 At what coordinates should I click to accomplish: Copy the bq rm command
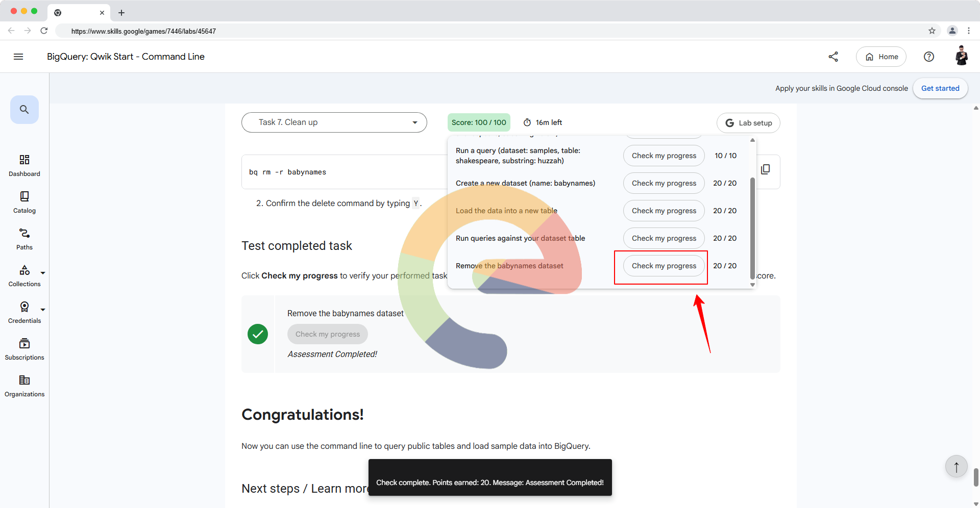[x=766, y=169]
